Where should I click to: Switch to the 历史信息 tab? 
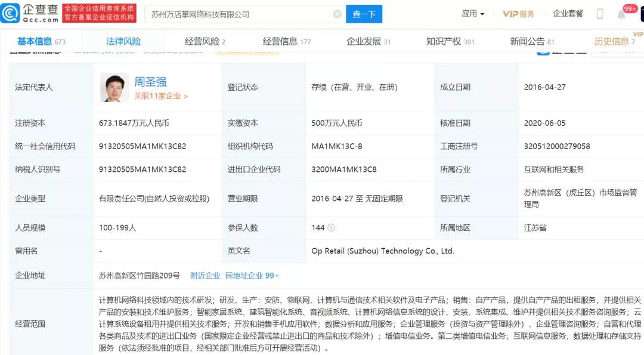(615, 41)
